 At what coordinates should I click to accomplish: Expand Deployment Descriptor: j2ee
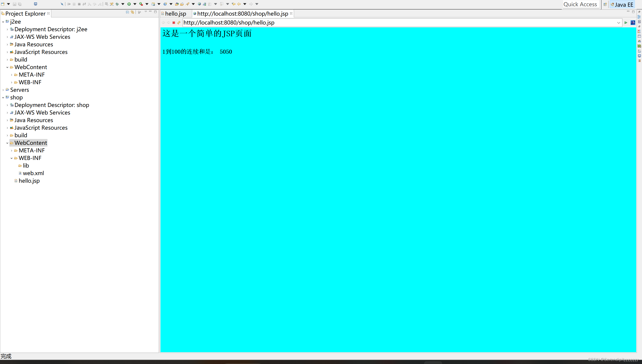[x=7, y=29]
